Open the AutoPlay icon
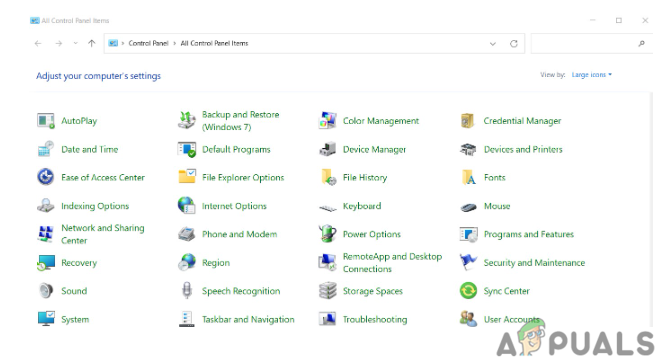The height and width of the screenshot is (363, 666). click(x=45, y=121)
